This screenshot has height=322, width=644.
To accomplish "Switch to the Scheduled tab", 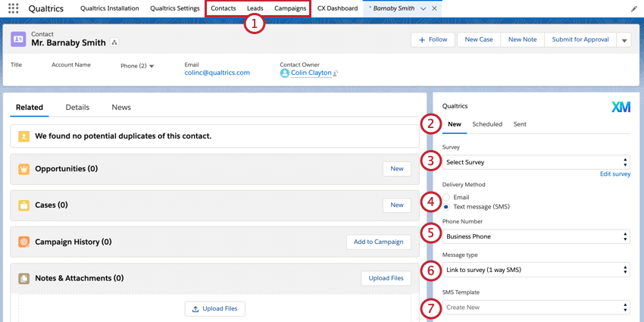I will 487,124.
